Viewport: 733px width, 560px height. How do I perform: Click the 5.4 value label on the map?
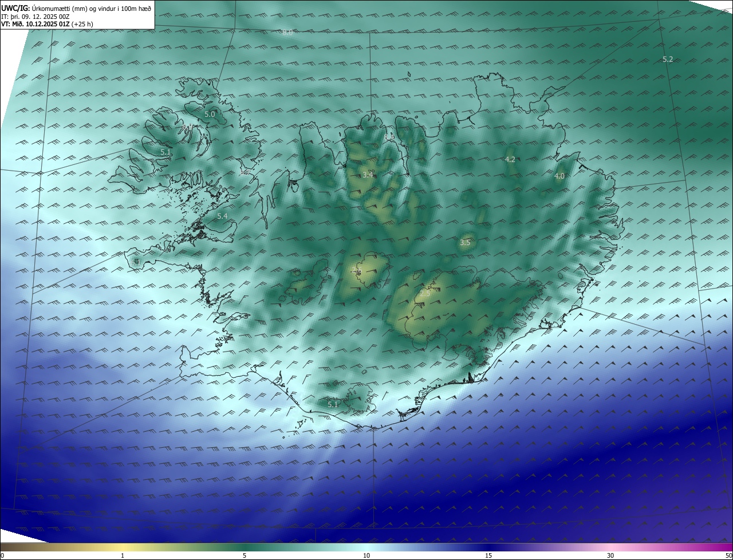[222, 216]
